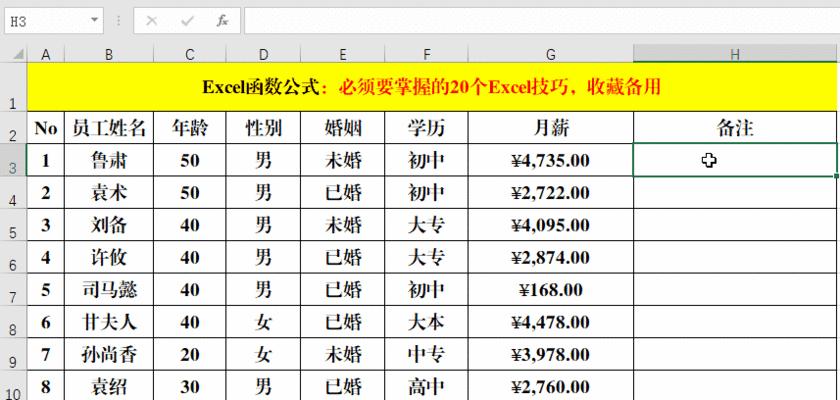The image size is (840, 400).
Task: Select the cell containing 甘夫人
Action: [109, 322]
